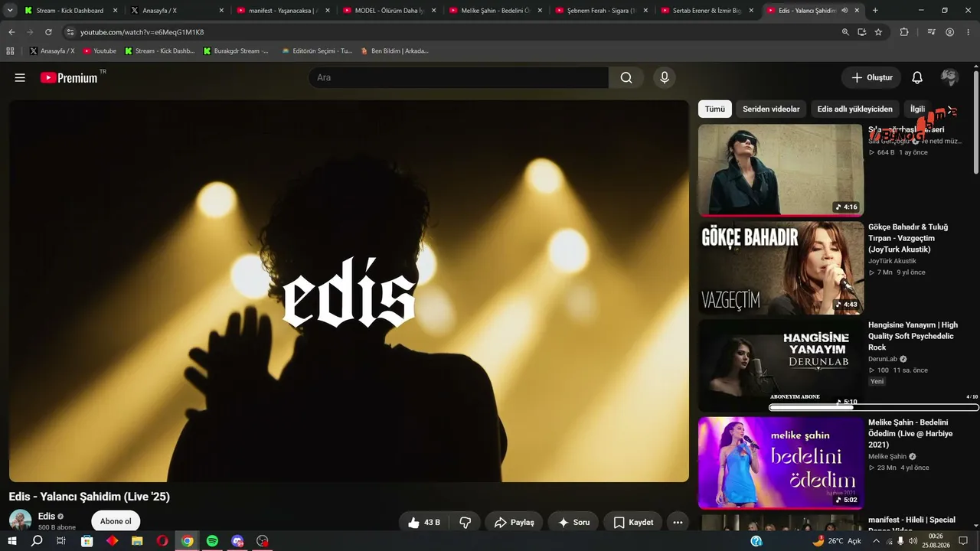
Task: Open Burakgdr Stream bookmark
Action: coord(236,51)
